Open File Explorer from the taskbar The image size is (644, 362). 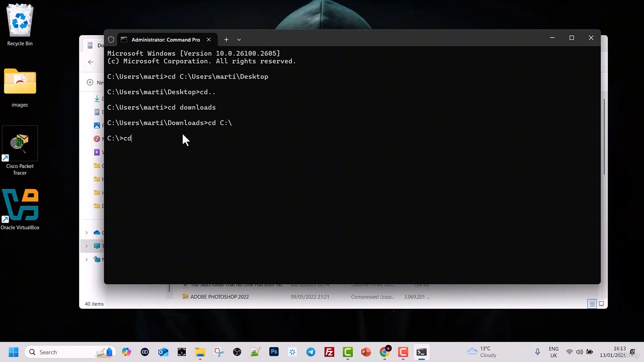pos(200,352)
